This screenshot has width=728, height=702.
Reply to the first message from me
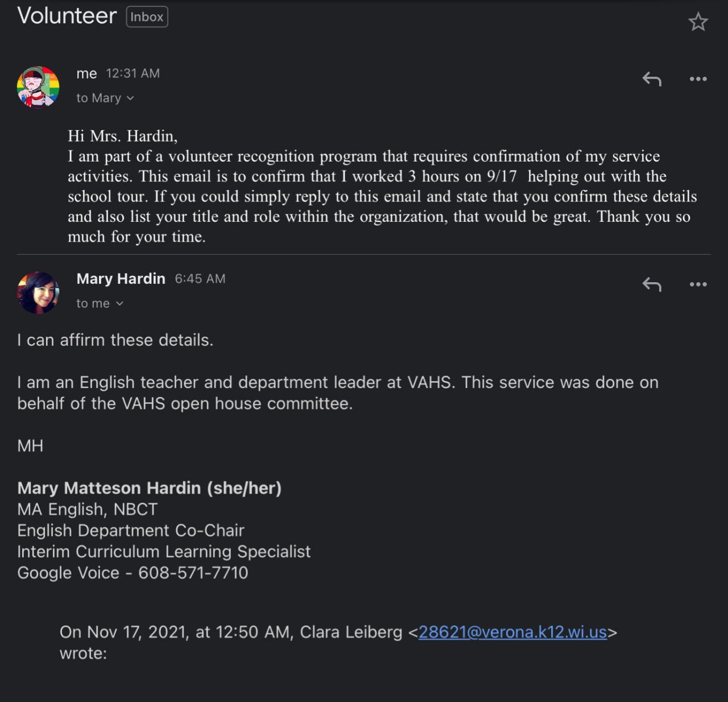[x=652, y=79]
